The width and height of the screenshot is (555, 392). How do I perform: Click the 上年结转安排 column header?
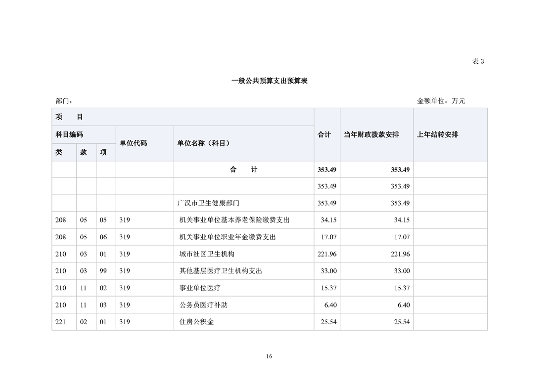(450, 134)
